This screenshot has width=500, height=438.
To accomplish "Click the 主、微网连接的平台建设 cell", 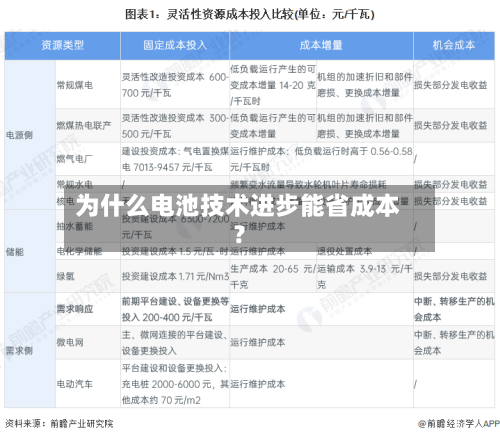I will click(x=175, y=342).
